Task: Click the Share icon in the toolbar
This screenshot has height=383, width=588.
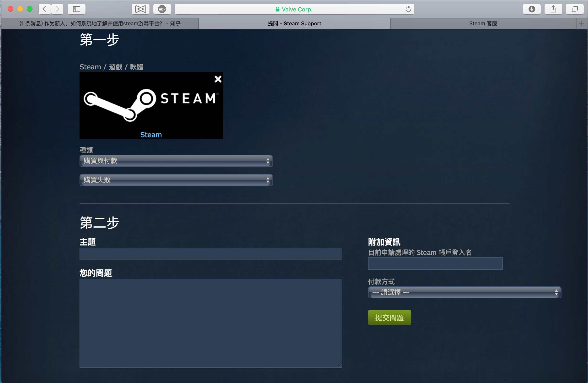Action: click(x=553, y=9)
